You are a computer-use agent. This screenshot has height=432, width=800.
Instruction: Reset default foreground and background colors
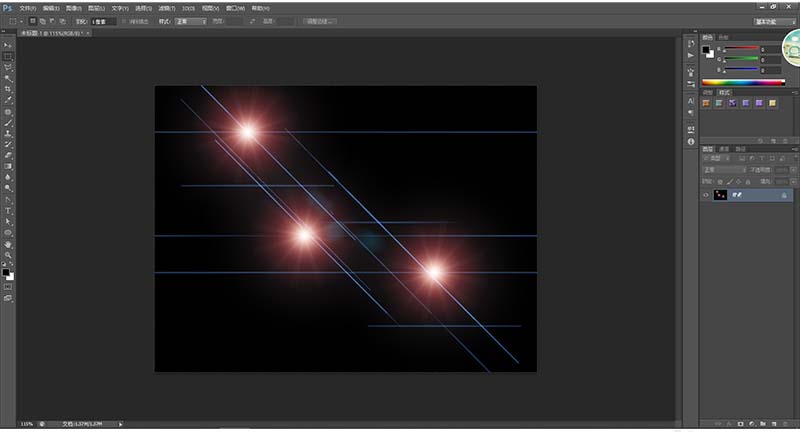point(4,265)
